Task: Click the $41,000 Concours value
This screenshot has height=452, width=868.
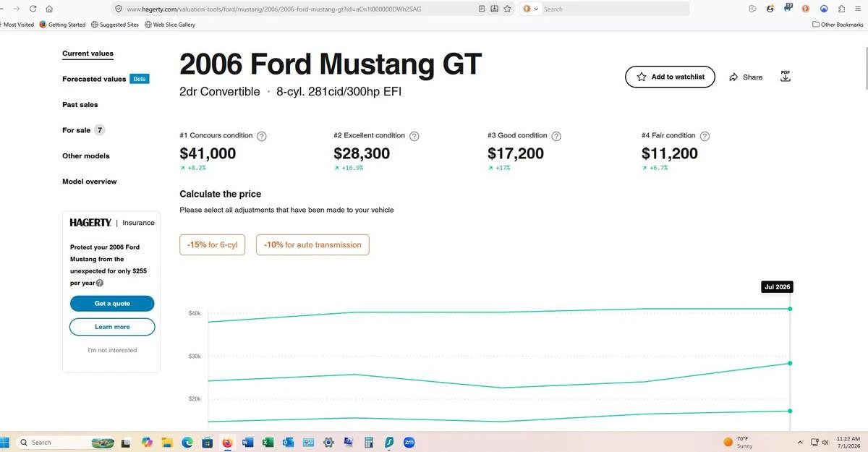Action: (208, 153)
